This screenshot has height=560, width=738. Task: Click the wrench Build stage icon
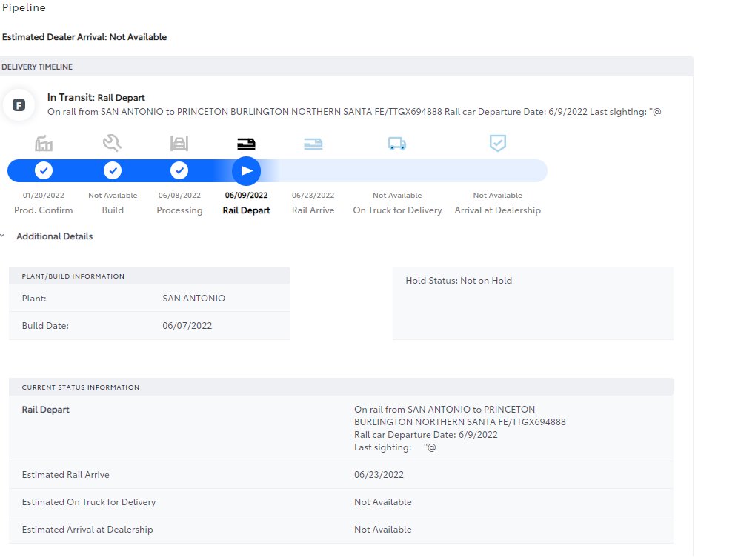click(x=113, y=143)
